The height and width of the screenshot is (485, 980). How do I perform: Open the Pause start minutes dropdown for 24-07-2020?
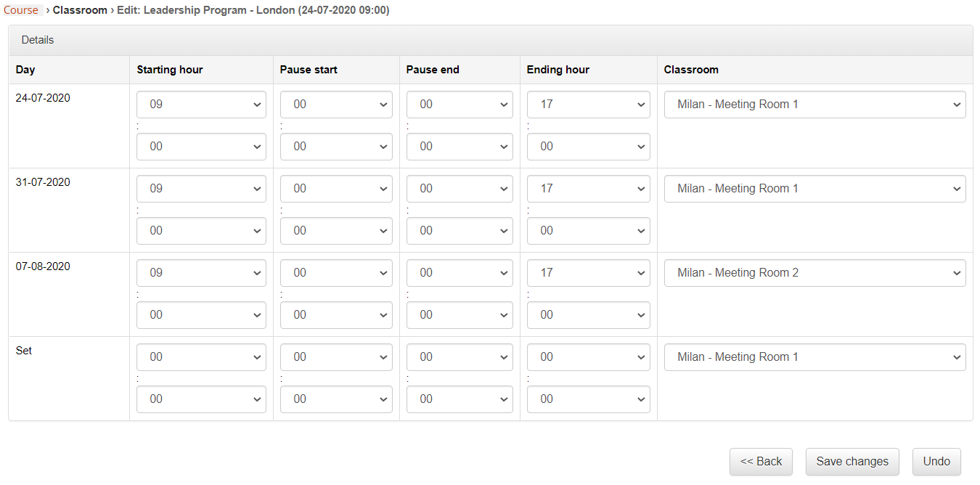click(x=336, y=146)
